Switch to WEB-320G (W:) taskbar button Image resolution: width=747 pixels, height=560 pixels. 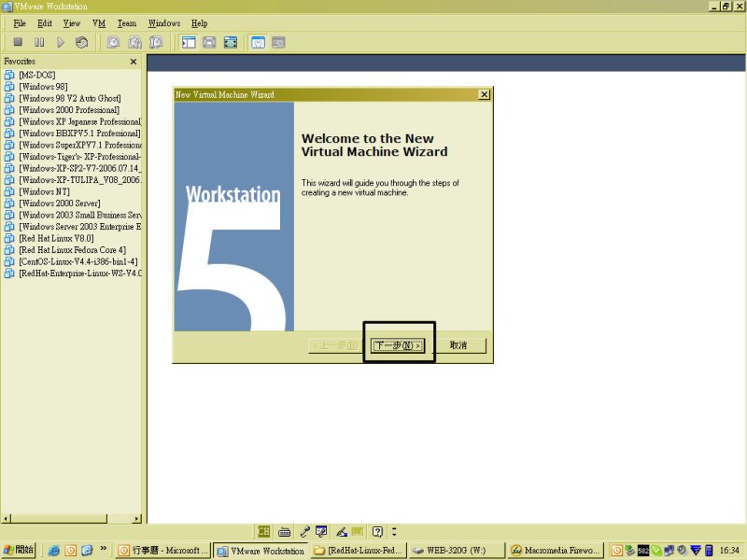click(457, 551)
